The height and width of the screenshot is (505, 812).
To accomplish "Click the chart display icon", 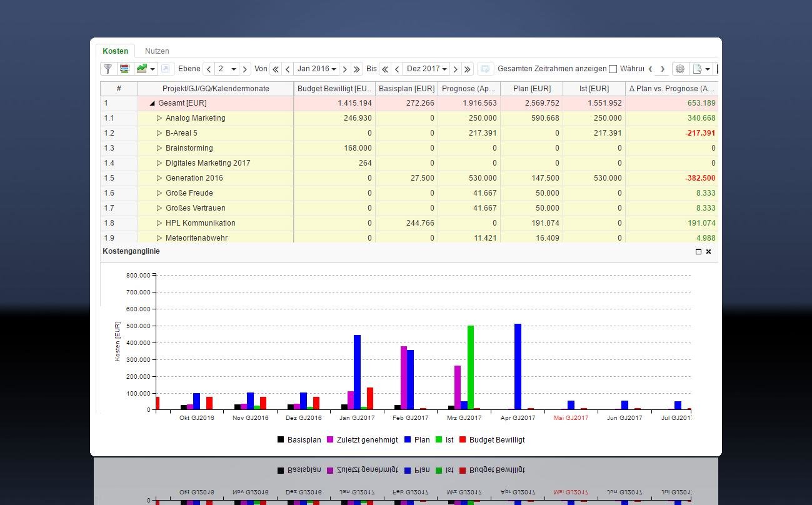I will [142, 69].
